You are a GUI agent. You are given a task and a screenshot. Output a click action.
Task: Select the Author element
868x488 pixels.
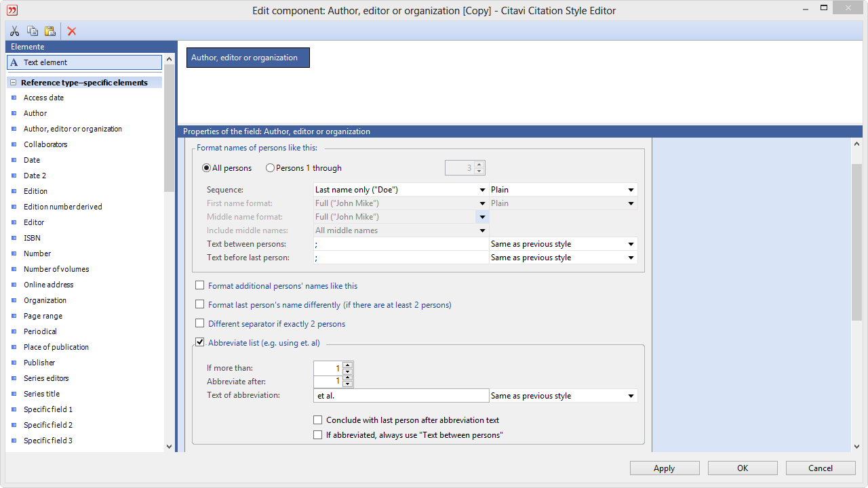(35, 113)
